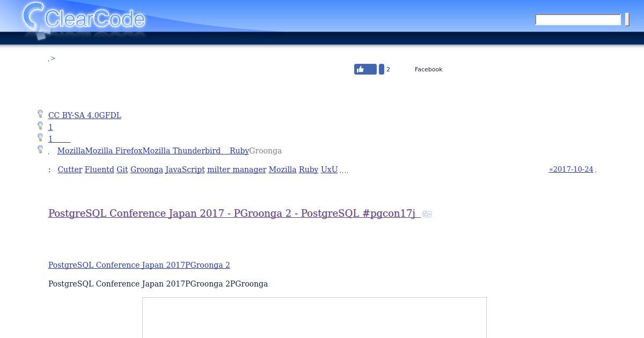This screenshot has width=644, height=338.
Task: Click the search submit button beside the search box
Action: [x=627, y=20]
